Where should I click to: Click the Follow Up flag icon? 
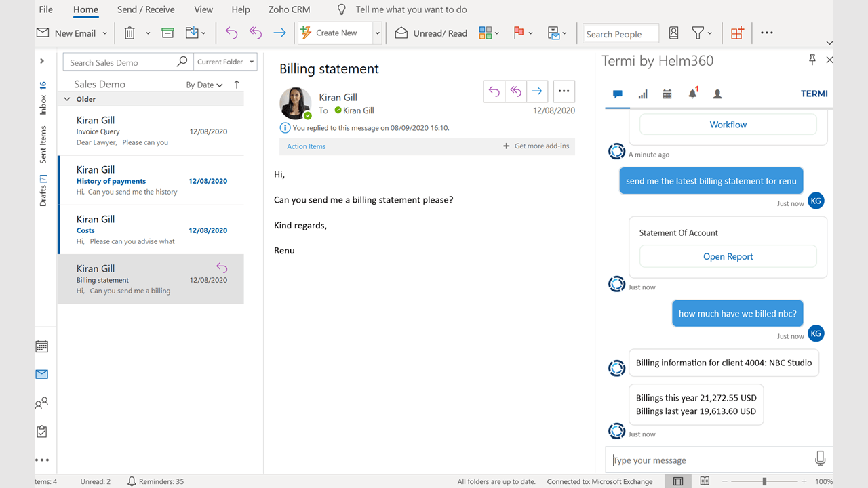(519, 33)
